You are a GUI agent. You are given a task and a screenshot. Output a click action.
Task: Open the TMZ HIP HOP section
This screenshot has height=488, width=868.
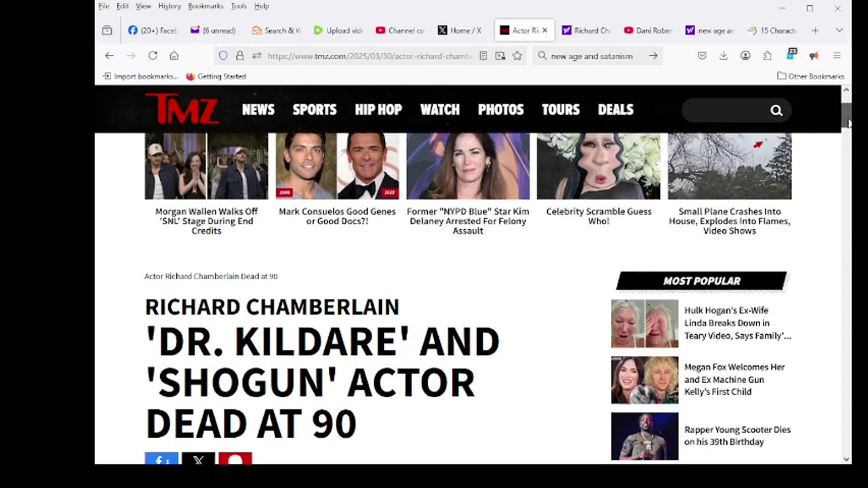(378, 110)
